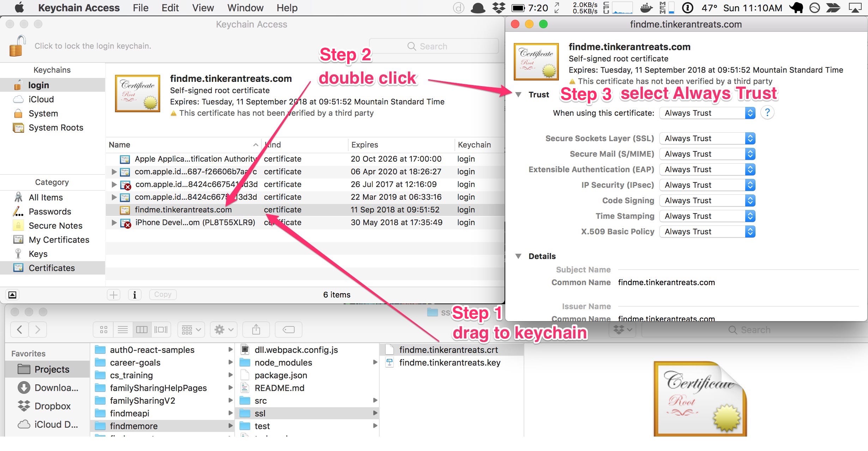Click the help question mark beside Always Trust

pyautogui.click(x=767, y=113)
